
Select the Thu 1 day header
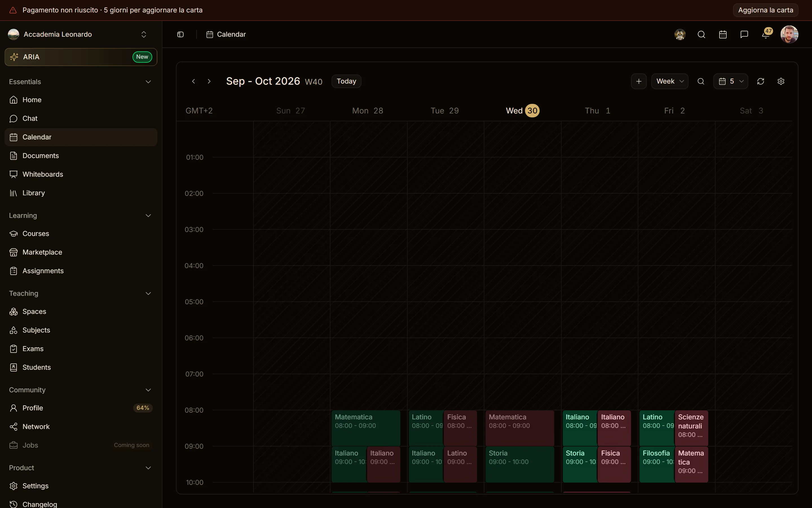click(598, 111)
